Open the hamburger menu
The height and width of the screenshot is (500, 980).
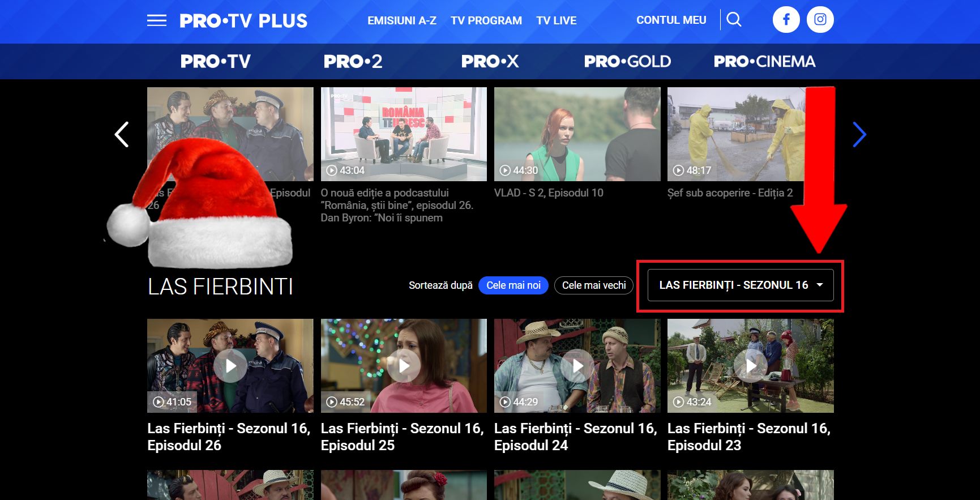pyautogui.click(x=157, y=21)
